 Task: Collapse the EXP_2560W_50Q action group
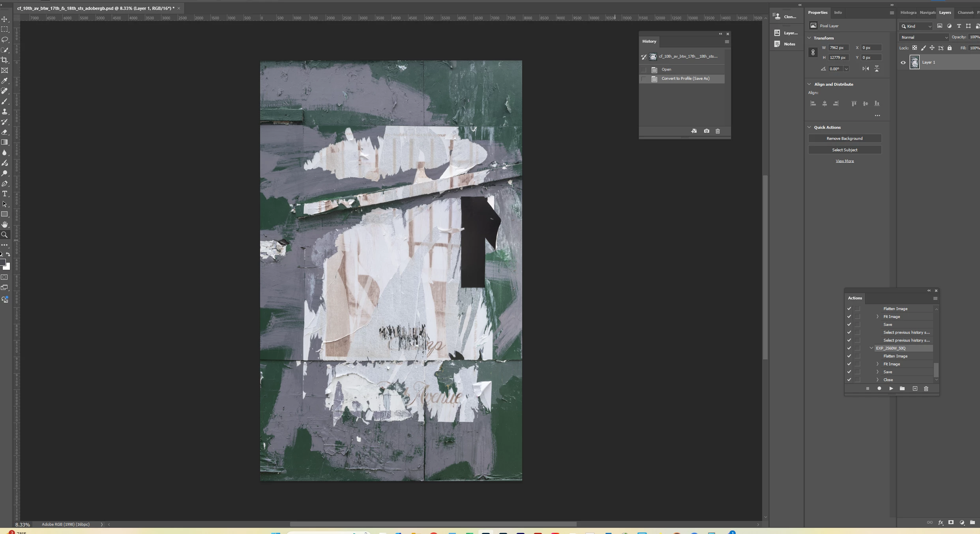tap(871, 348)
